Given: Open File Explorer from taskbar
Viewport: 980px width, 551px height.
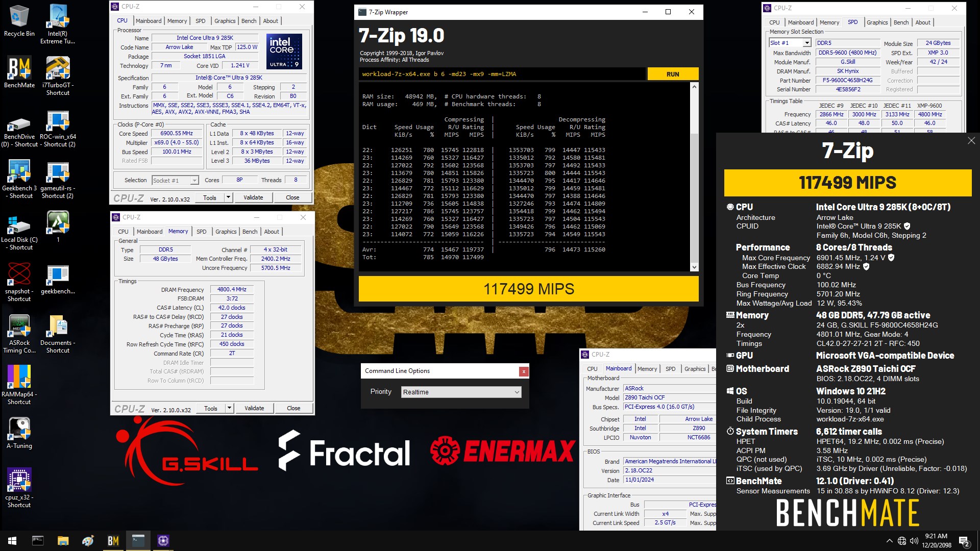Looking at the screenshot, I should (x=63, y=541).
